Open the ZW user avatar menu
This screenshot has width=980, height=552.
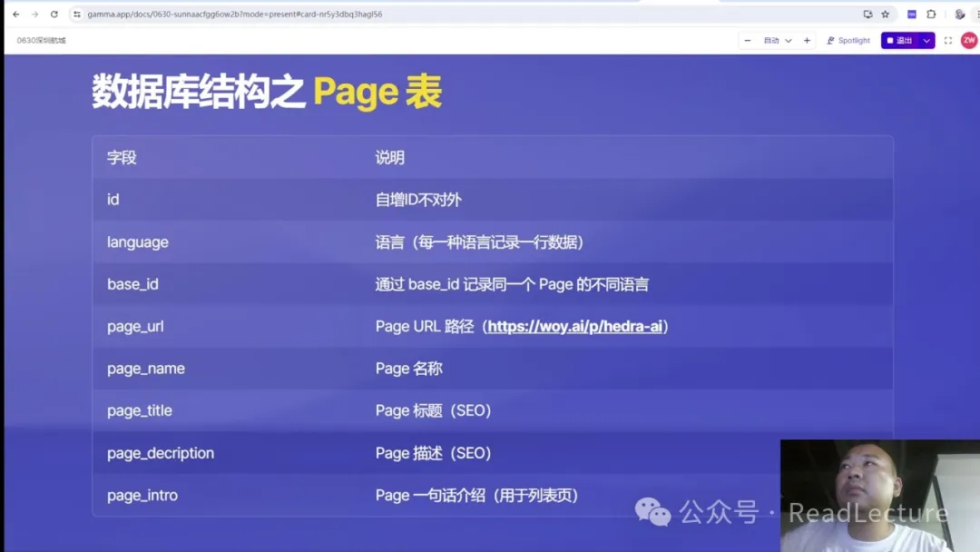(x=969, y=41)
